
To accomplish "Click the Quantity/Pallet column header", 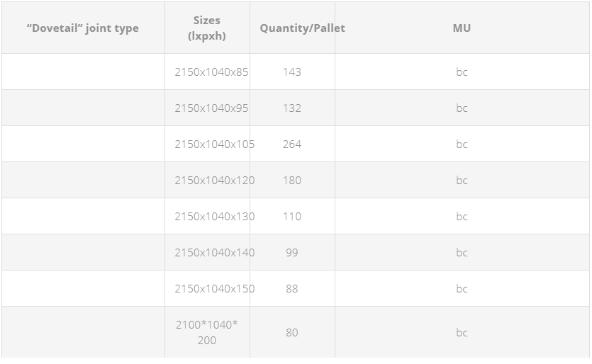I will point(292,28).
